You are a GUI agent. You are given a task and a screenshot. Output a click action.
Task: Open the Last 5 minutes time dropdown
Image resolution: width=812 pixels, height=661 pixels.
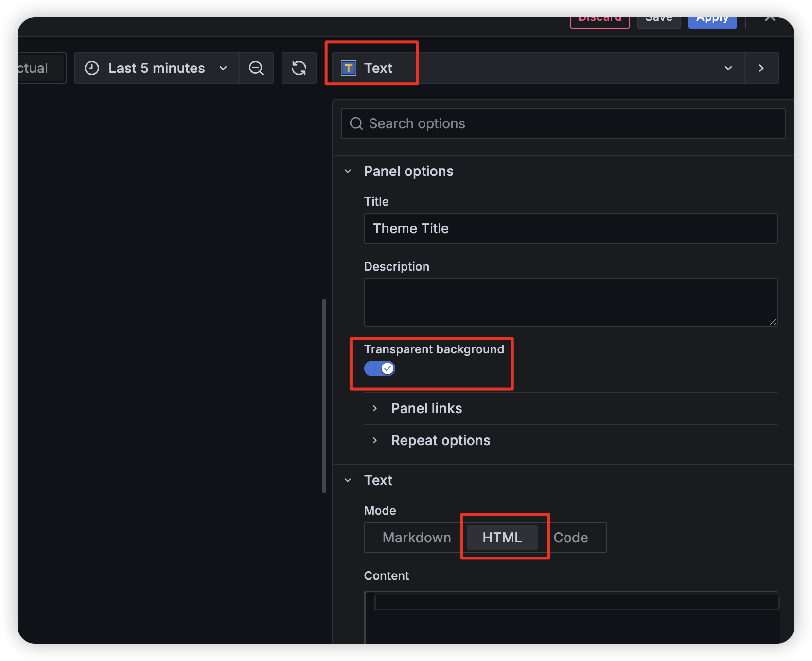pyautogui.click(x=223, y=68)
